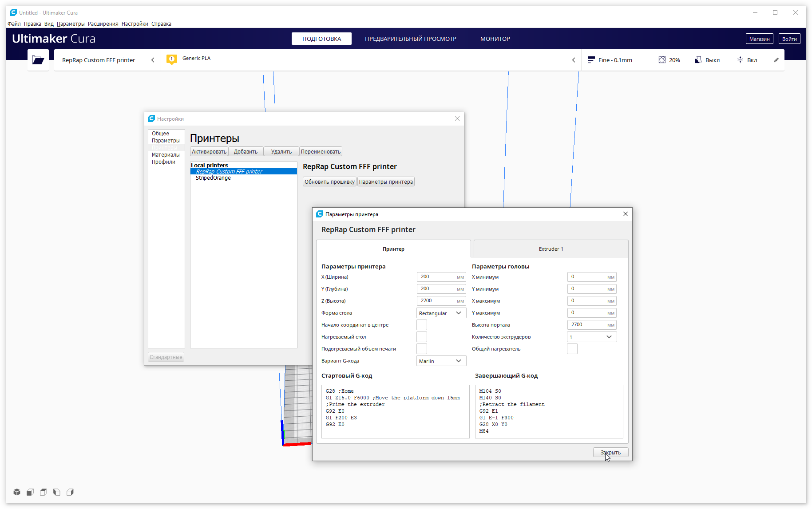
Task: Open Форма стола Rectangular dropdown
Action: (x=441, y=313)
